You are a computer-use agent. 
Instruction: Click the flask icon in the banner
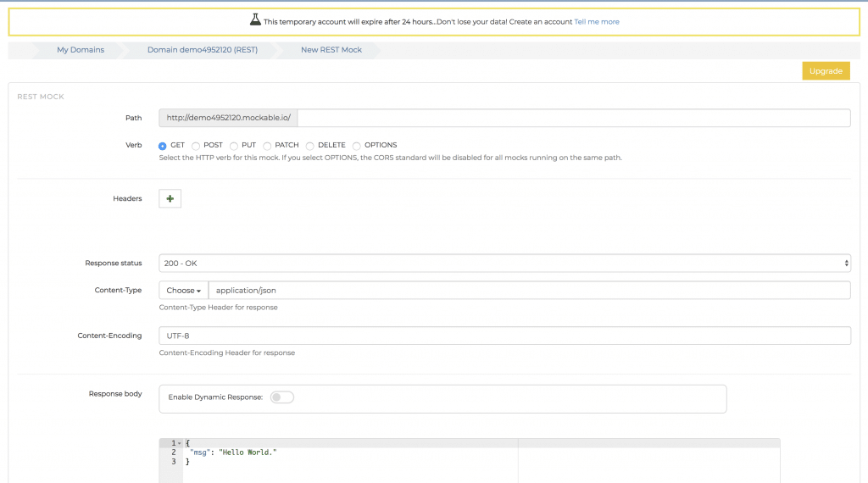click(255, 20)
